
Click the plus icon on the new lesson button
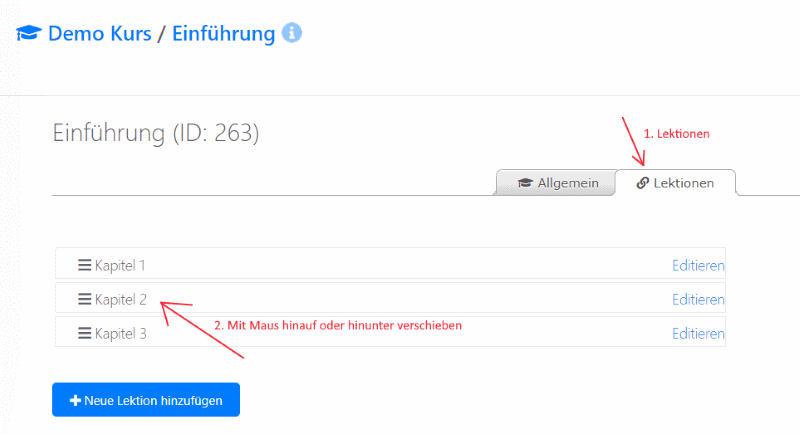tap(74, 401)
